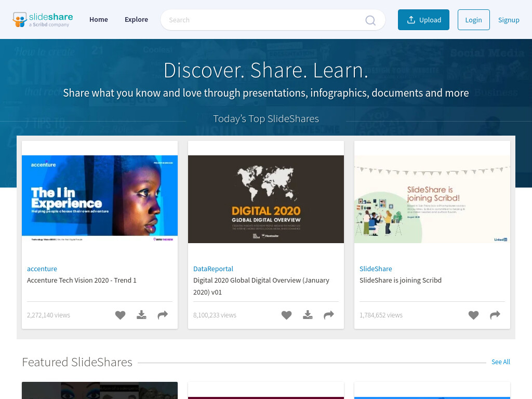Share the Digital 2020 Global Overview slideshare
This screenshot has width=532, height=399.
point(329,315)
